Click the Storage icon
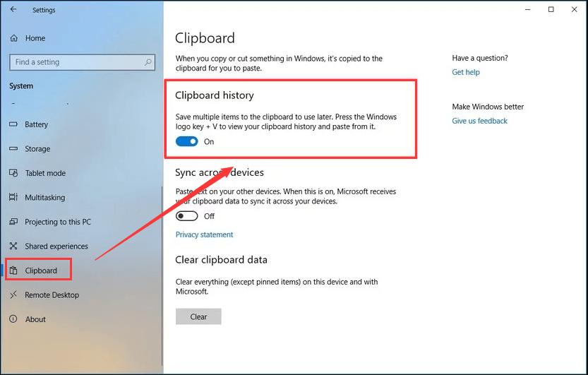 pyautogui.click(x=13, y=148)
